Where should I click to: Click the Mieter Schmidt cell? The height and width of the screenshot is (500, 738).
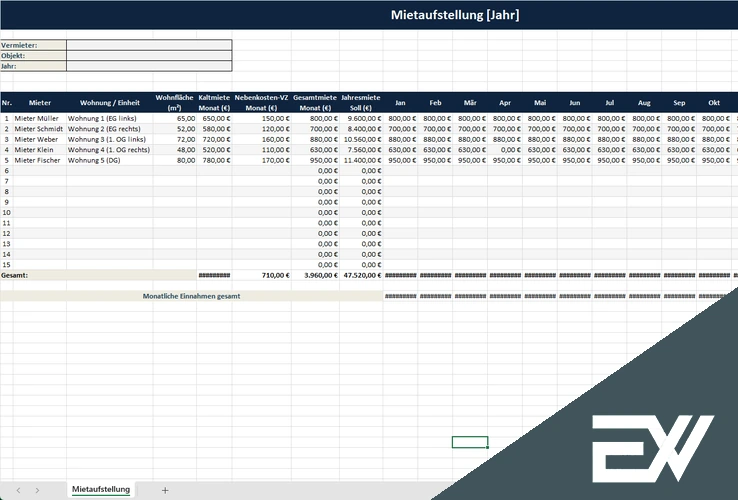tap(40, 129)
